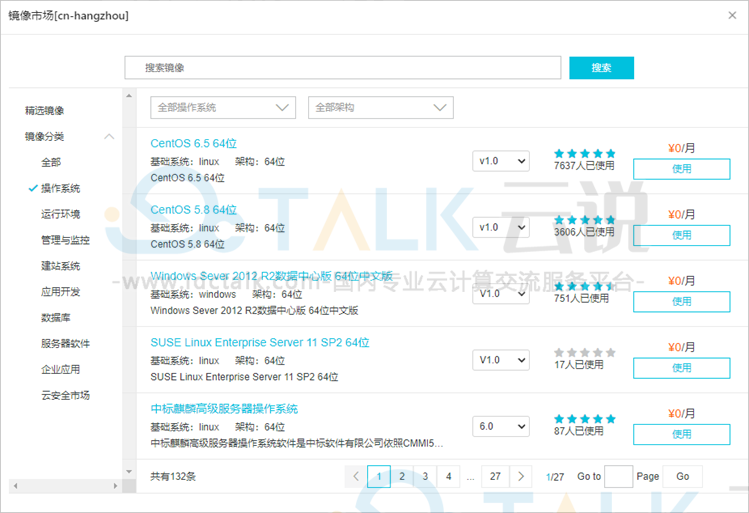749x513 pixels.
Task: Select page 1 in pagination
Action: 379,476
